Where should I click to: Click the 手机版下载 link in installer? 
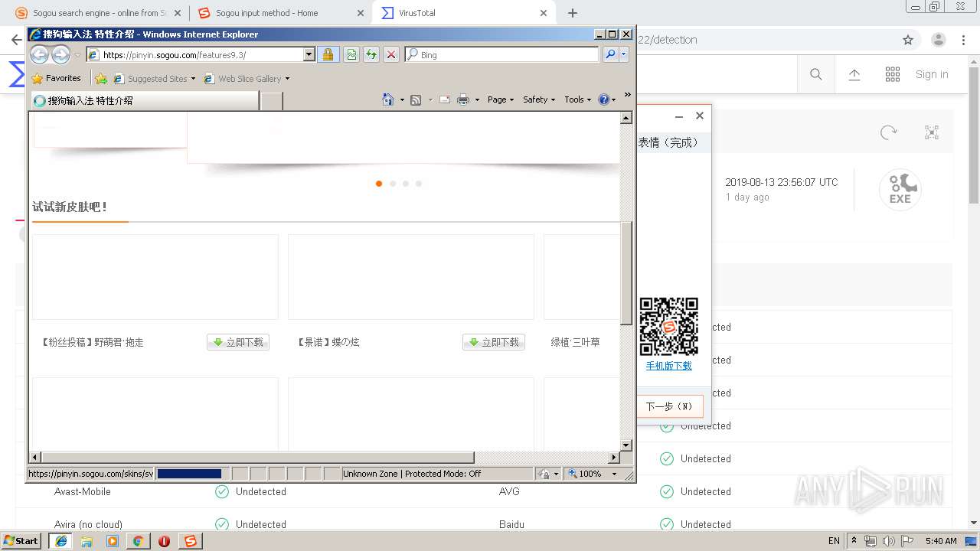[x=668, y=366]
